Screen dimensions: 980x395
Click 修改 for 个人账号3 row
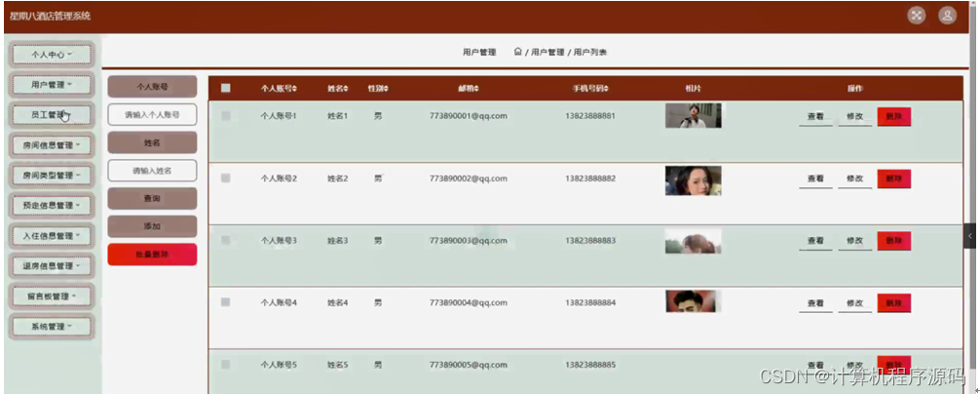pos(855,241)
